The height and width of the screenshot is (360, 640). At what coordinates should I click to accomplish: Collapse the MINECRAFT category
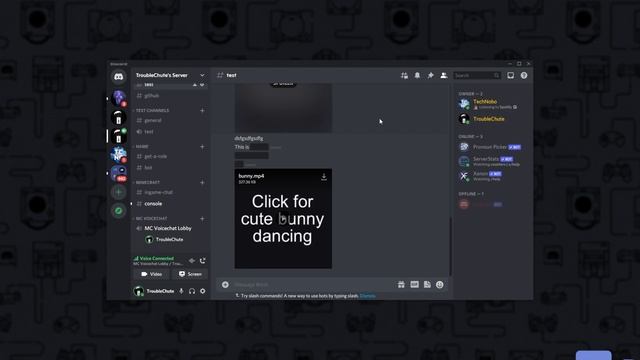(x=147, y=182)
